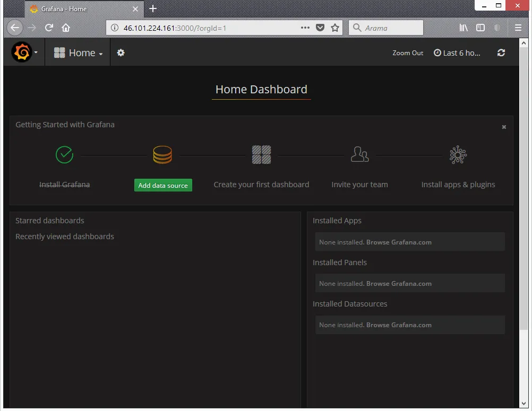Click the Starred dashboards heading

pos(50,221)
